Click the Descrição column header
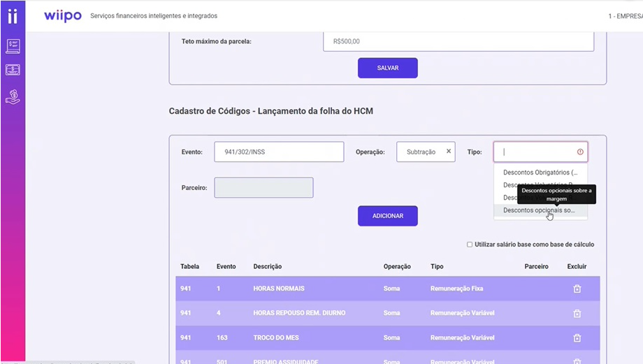The image size is (643, 364). click(x=268, y=266)
